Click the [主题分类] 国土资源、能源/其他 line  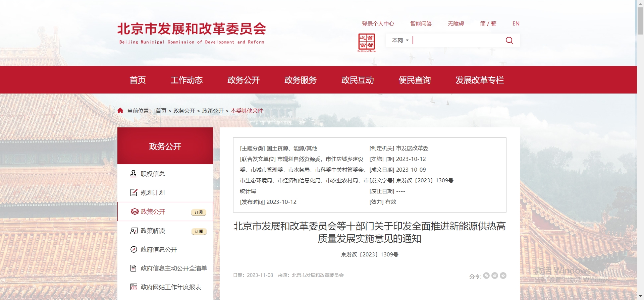(x=278, y=148)
